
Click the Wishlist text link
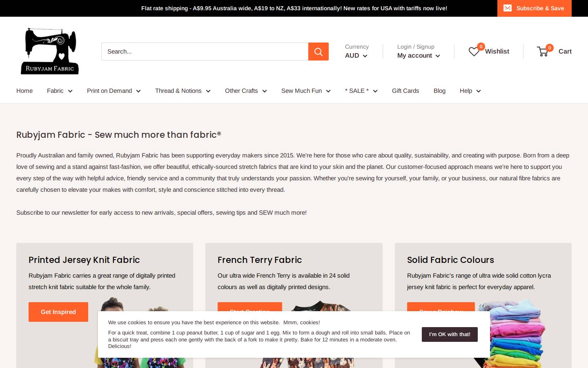(x=497, y=52)
